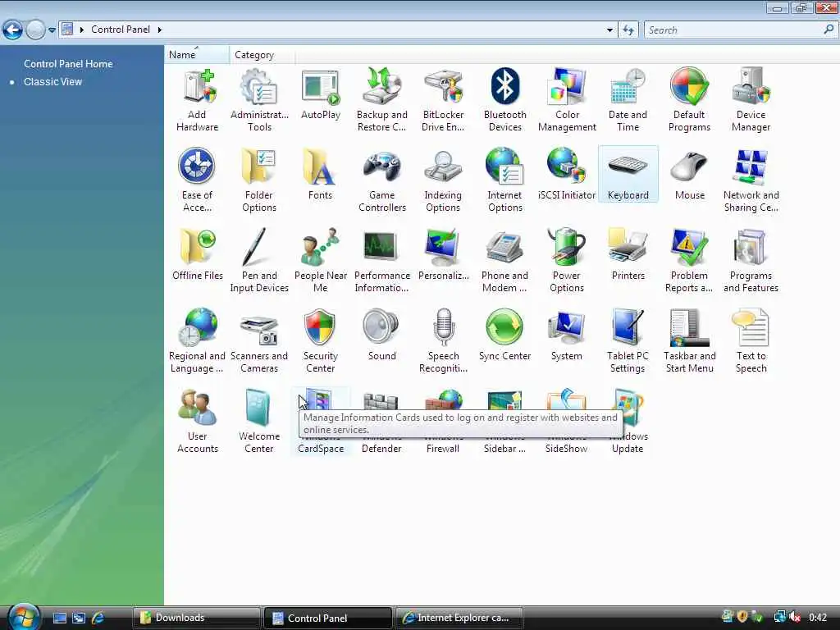Open Sound settings
840x630 pixels.
382,336
